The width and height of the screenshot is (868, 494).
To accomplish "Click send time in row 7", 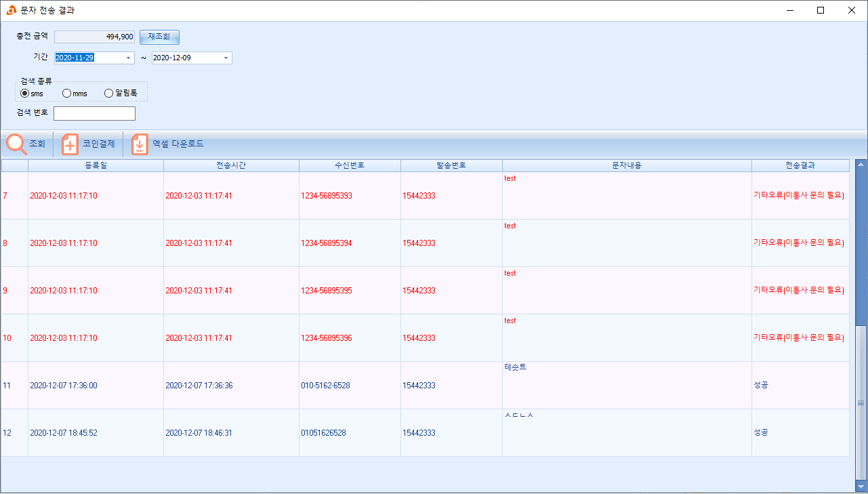I will (x=199, y=196).
